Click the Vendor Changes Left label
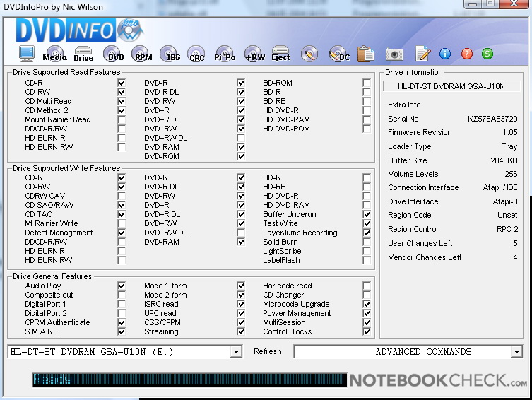Screen dimensions: 532x400 [x=425, y=257]
